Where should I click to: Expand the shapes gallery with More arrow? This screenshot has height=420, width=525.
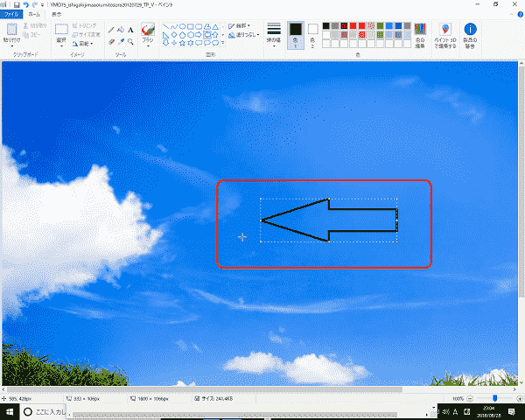tap(223, 43)
